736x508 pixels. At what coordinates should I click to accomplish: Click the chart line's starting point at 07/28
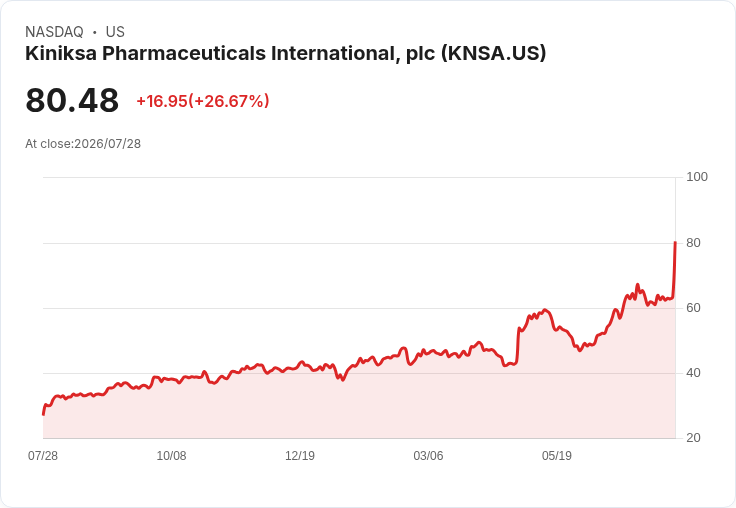43,414
